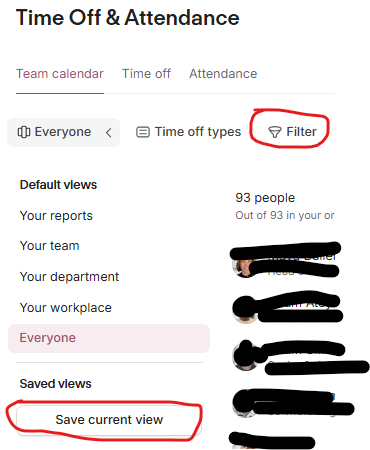Viewport: 370px width, 450px height.
Task: Switch to the Time off tab
Action: (146, 74)
